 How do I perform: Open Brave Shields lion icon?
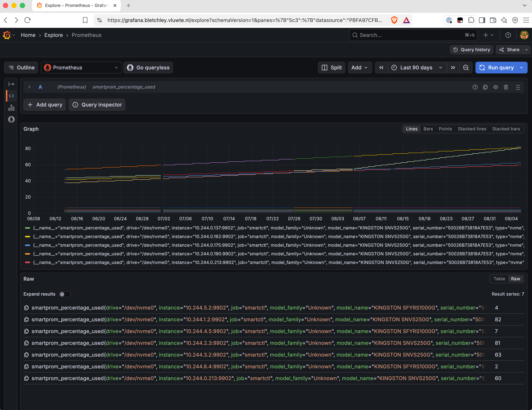[x=394, y=20]
